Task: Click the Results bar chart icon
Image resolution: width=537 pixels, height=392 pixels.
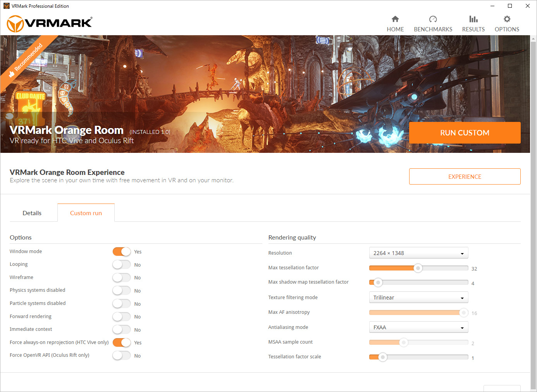Action: 473,19
